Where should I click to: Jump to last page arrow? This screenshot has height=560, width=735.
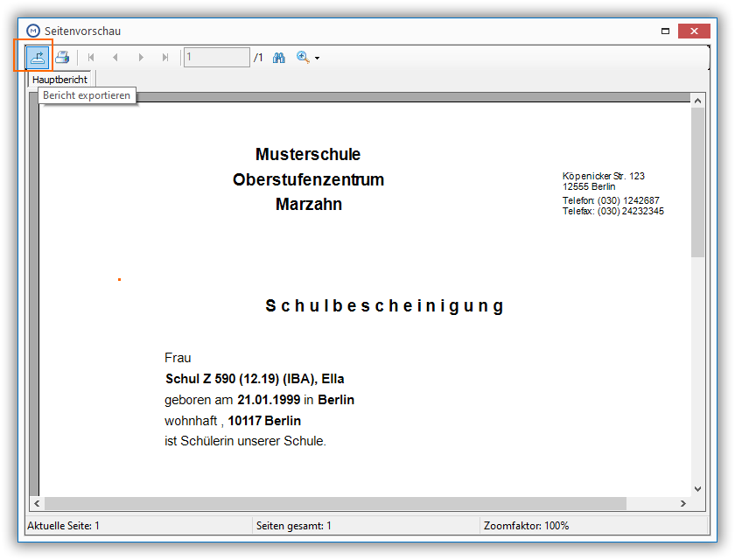[165, 58]
